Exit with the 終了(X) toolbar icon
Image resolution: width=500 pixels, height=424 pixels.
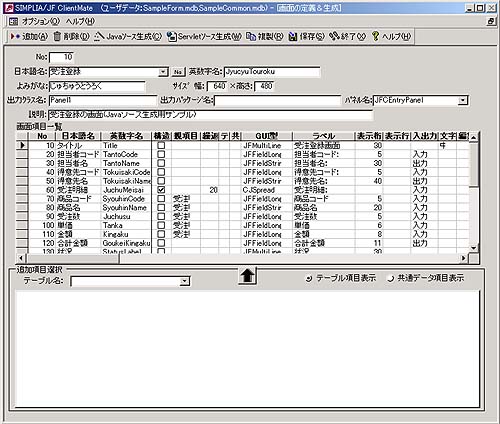pyautogui.click(x=334, y=36)
